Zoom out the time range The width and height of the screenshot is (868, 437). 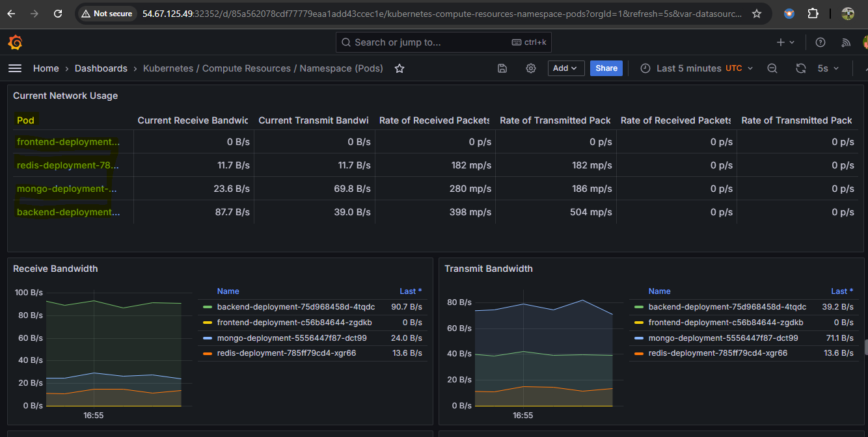(x=772, y=68)
